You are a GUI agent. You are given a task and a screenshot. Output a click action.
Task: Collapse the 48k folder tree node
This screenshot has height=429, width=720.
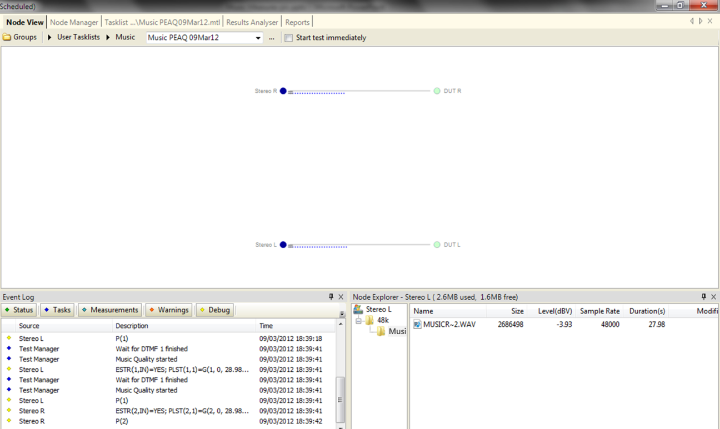(358, 320)
